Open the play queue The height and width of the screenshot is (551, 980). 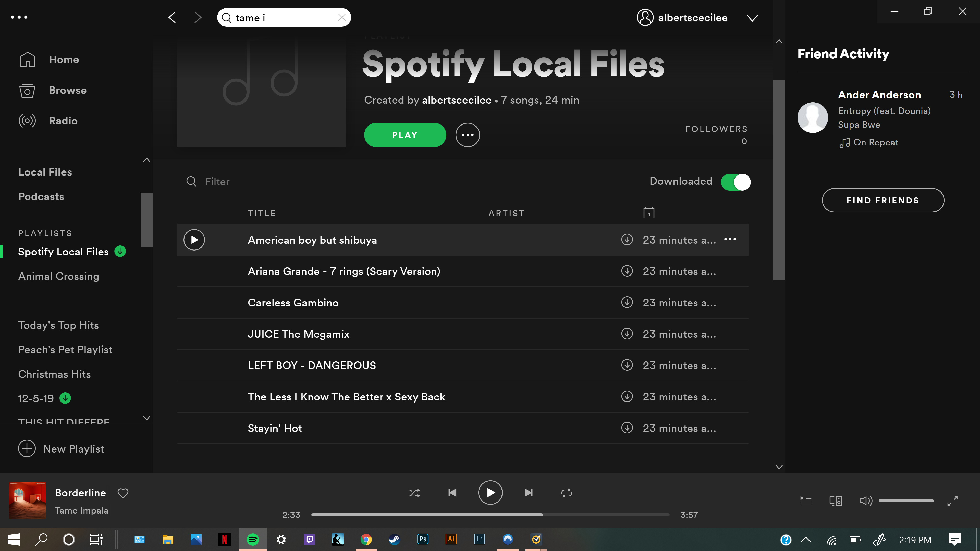[806, 501]
